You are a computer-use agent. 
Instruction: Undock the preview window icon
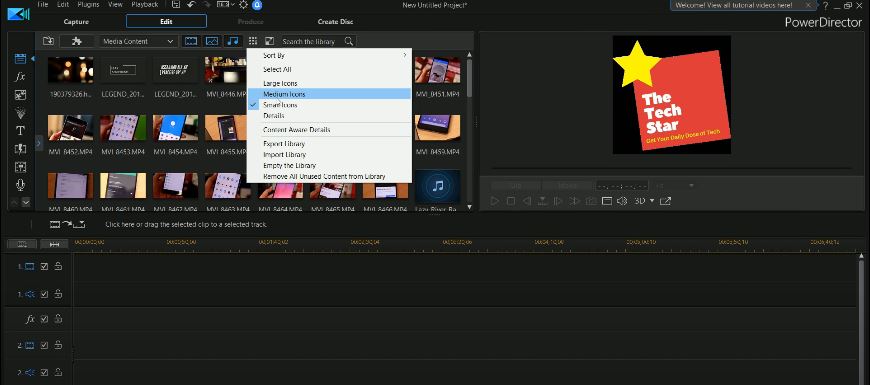coord(665,201)
